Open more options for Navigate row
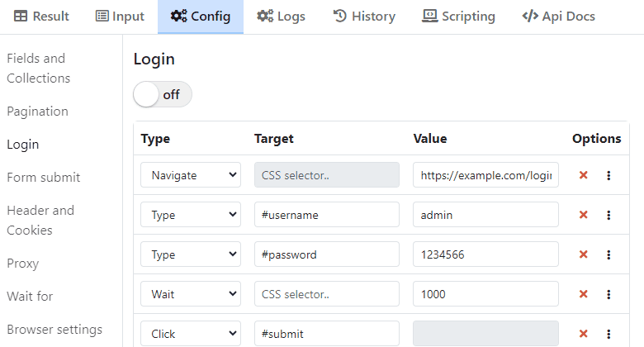644x347 pixels. [x=608, y=175]
